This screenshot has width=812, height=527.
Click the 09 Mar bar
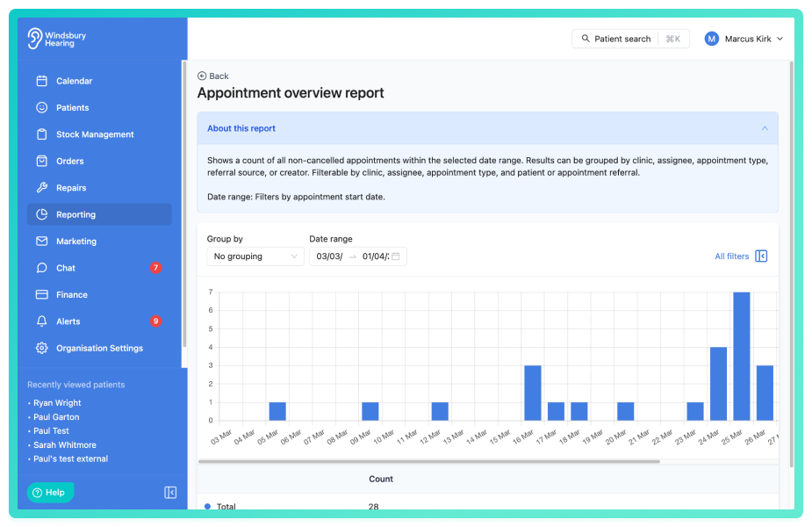tap(370, 411)
